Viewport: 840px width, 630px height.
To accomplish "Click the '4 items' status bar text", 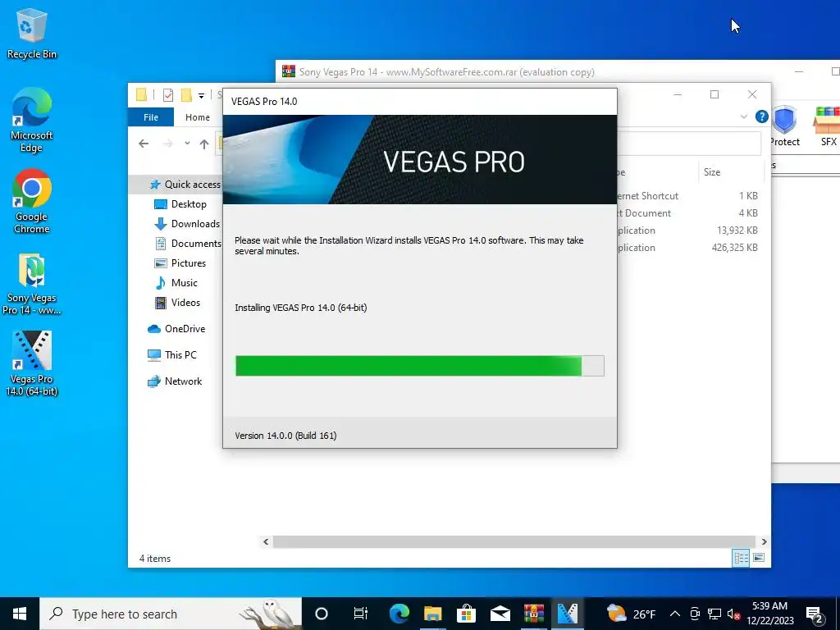I will 155,558.
